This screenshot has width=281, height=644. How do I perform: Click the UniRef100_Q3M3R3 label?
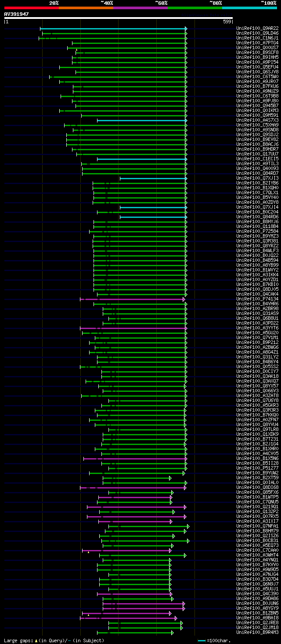[257, 410]
